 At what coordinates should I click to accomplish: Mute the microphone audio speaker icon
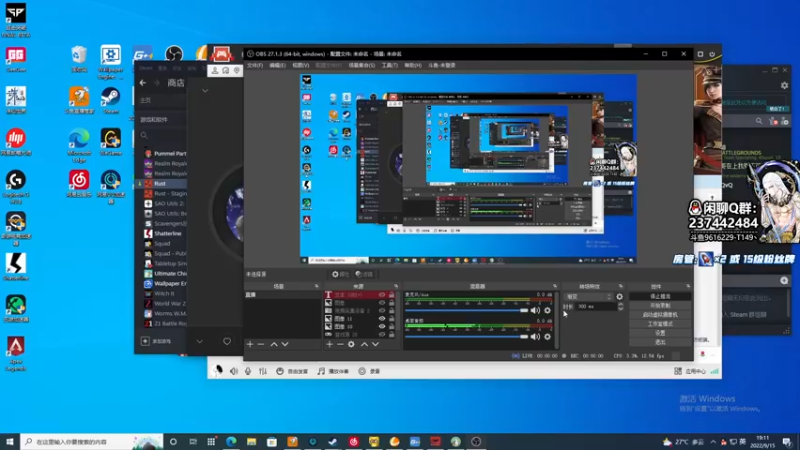click(x=535, y=310)
